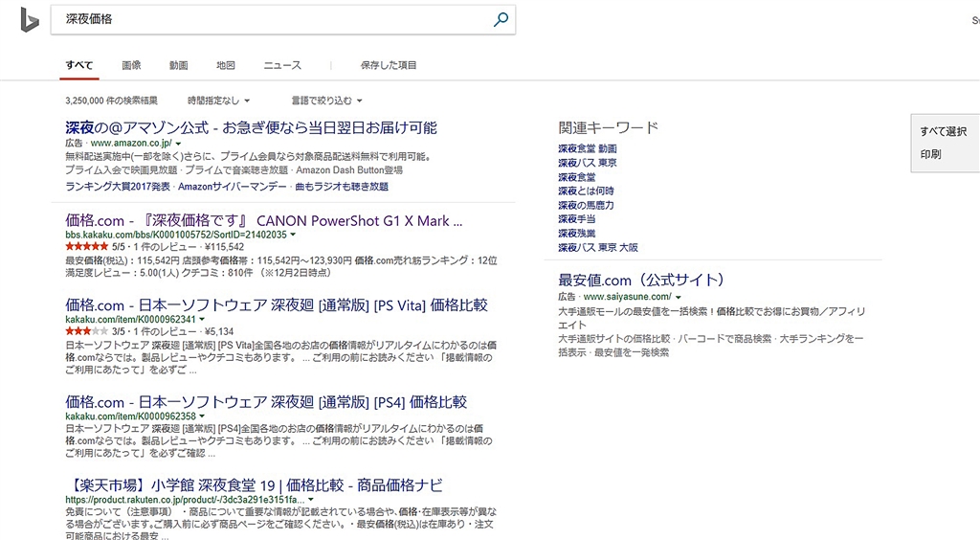Click related keyword 深夜手当
Screen dimensions: 980x540
tap(577, 218)
